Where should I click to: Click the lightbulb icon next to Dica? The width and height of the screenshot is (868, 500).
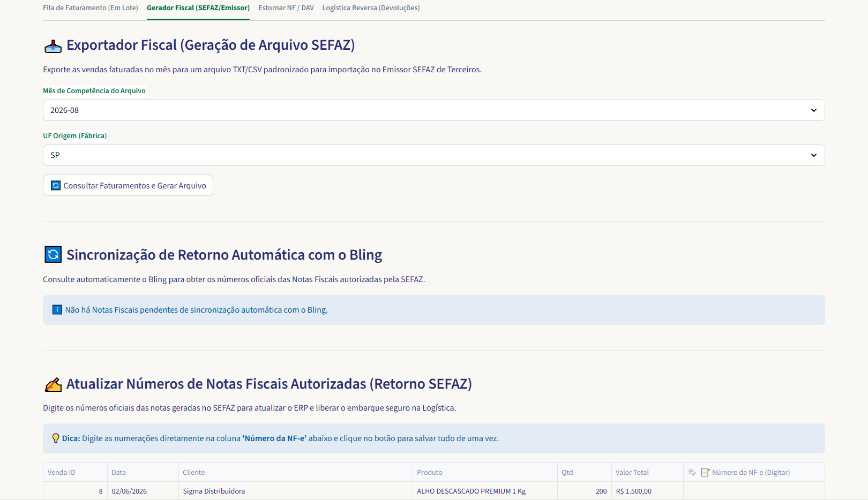(x=56, y=438)
